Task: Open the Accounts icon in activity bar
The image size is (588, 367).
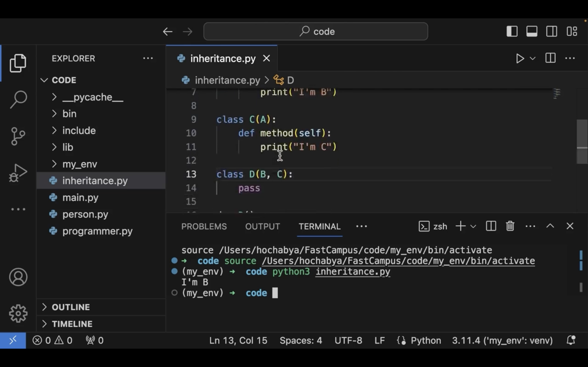Action: click(x=18, y=277)
